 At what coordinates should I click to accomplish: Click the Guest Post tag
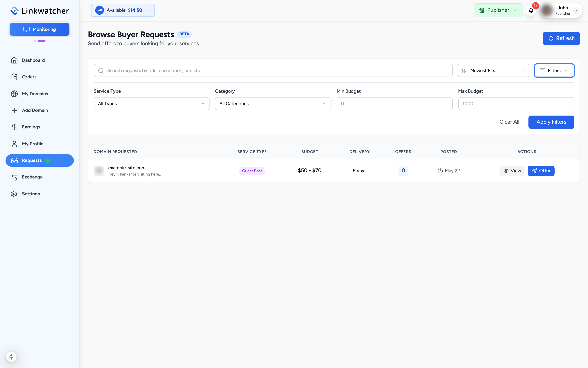252,171
